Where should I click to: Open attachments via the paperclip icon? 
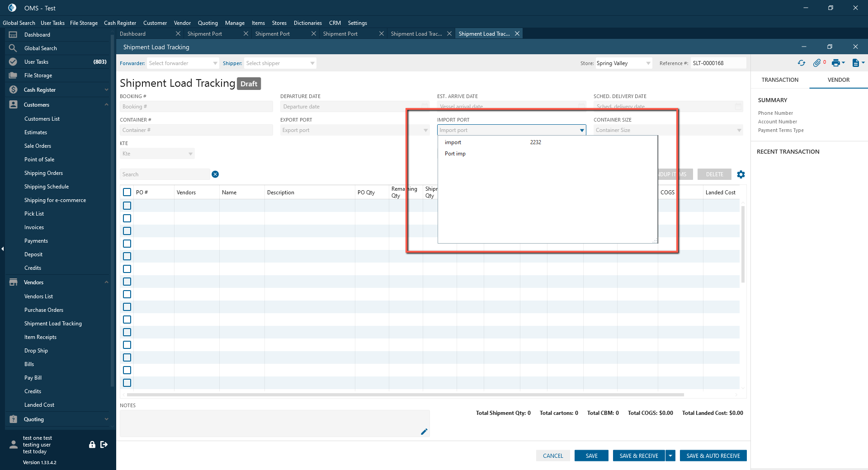tap(816, 63)
